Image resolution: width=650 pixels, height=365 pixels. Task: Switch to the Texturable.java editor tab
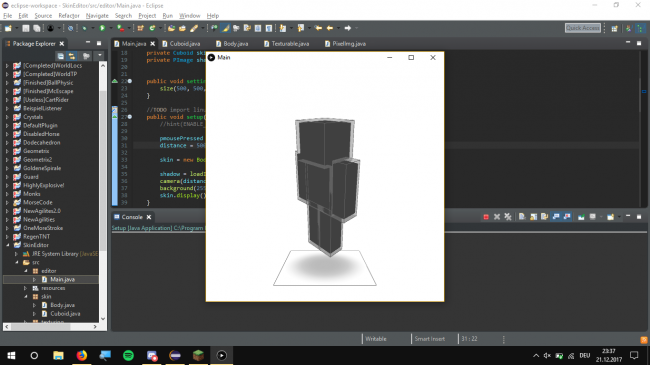coord(287,44)
